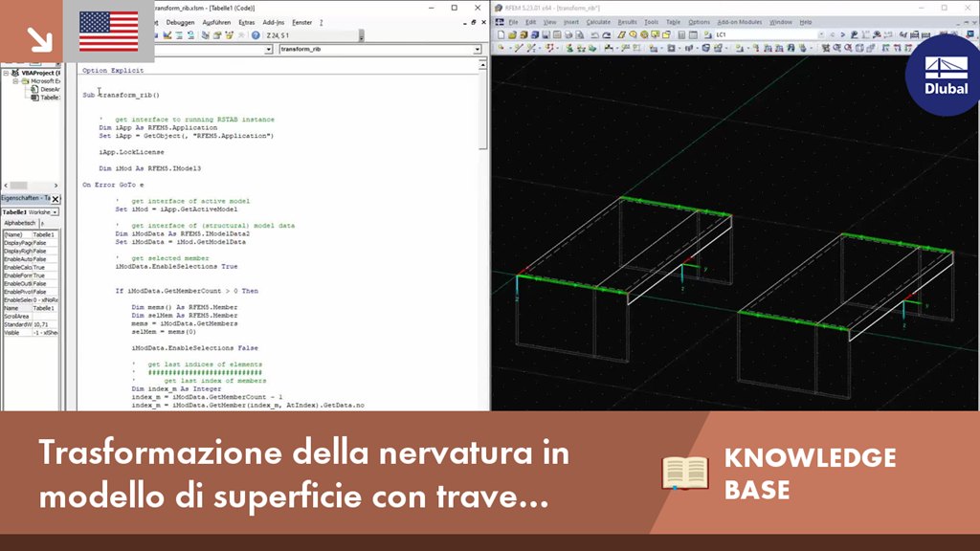Click the VBA Project Explorer toolbar icon

206,35
